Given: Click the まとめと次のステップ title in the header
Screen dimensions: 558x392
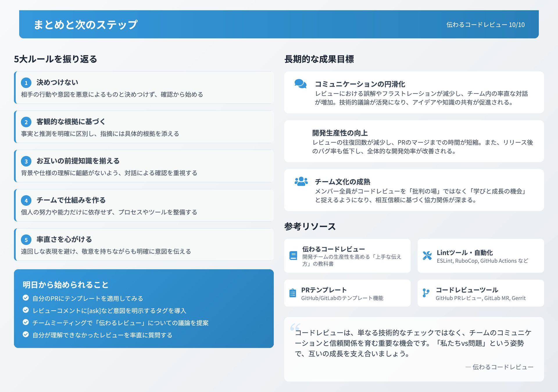Looking at the screenshot, I should (x=85, y=25).
